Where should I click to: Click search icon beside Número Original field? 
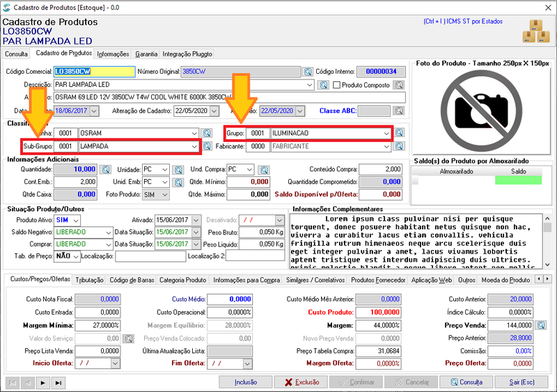[x=307, y=72]
